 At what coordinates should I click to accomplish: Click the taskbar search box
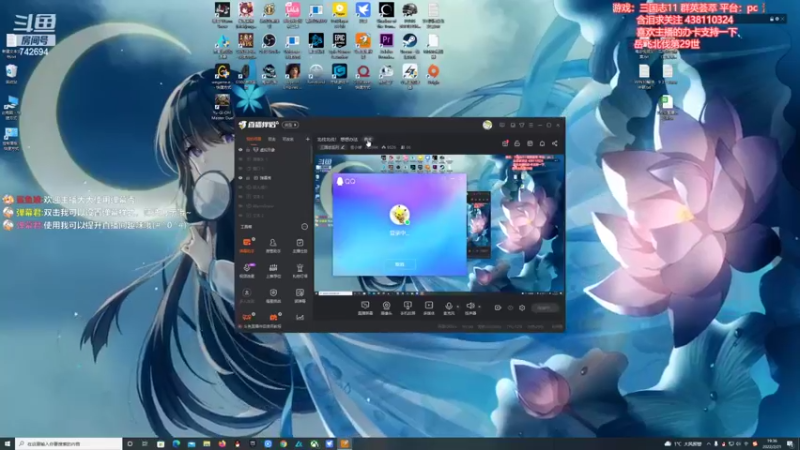click(68, 444)
